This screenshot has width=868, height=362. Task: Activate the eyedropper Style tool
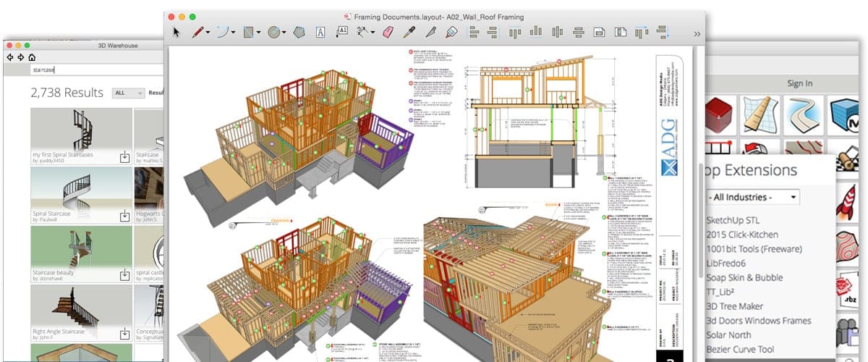(x=409, y=32)
